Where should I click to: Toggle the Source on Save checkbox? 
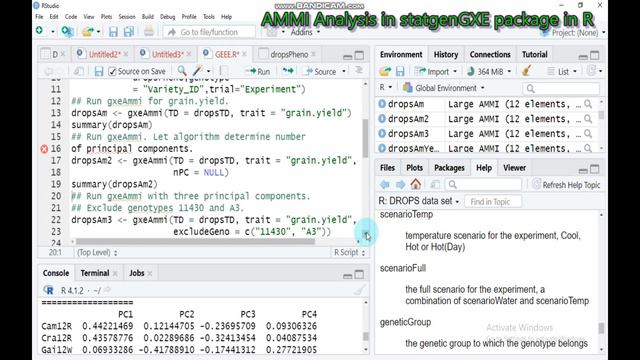point(112,71)
